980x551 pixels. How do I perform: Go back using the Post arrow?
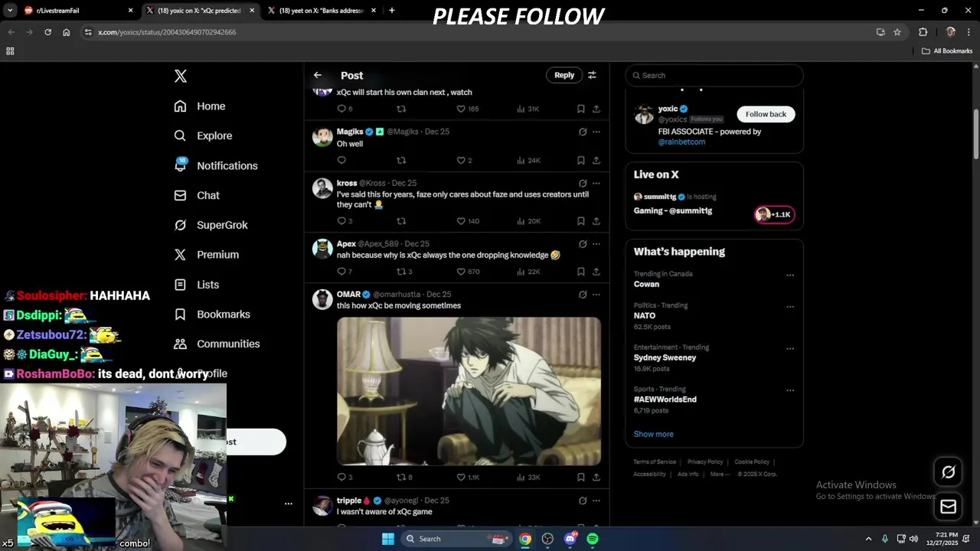(318, 75)
